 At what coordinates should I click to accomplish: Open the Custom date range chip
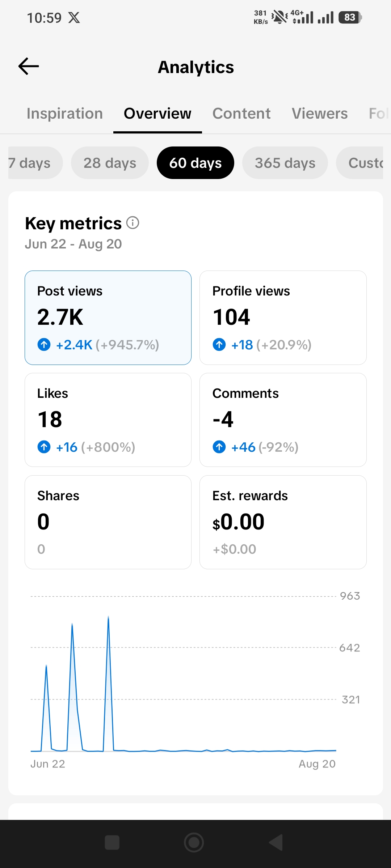[x=360, y=163]
